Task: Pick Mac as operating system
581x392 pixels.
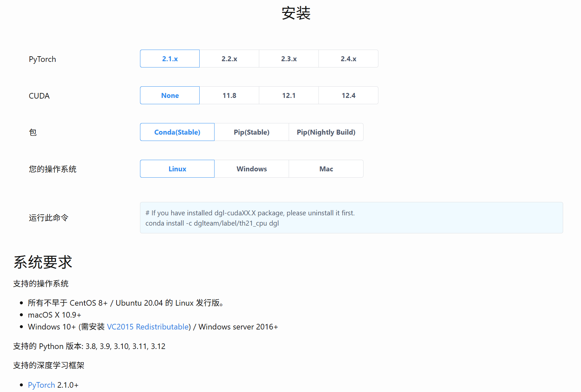Action: click(x=326, y=169)
